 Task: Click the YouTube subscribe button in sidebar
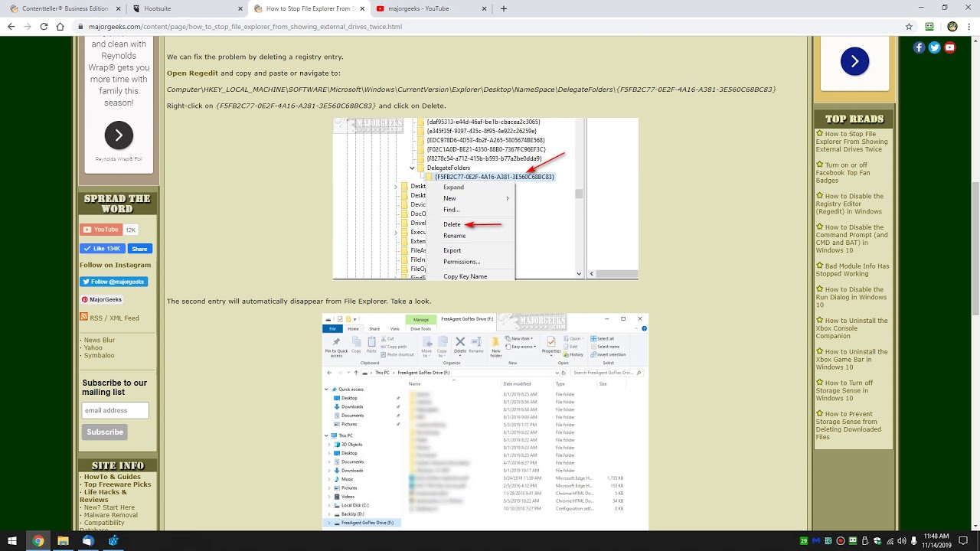click(x=100, y=230)
